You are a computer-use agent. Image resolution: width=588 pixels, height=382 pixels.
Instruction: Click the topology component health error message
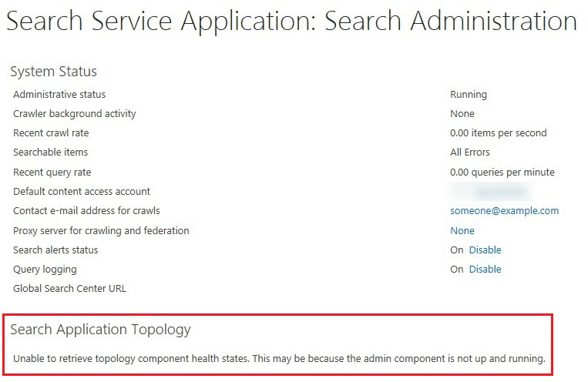[x=279, y=359]
